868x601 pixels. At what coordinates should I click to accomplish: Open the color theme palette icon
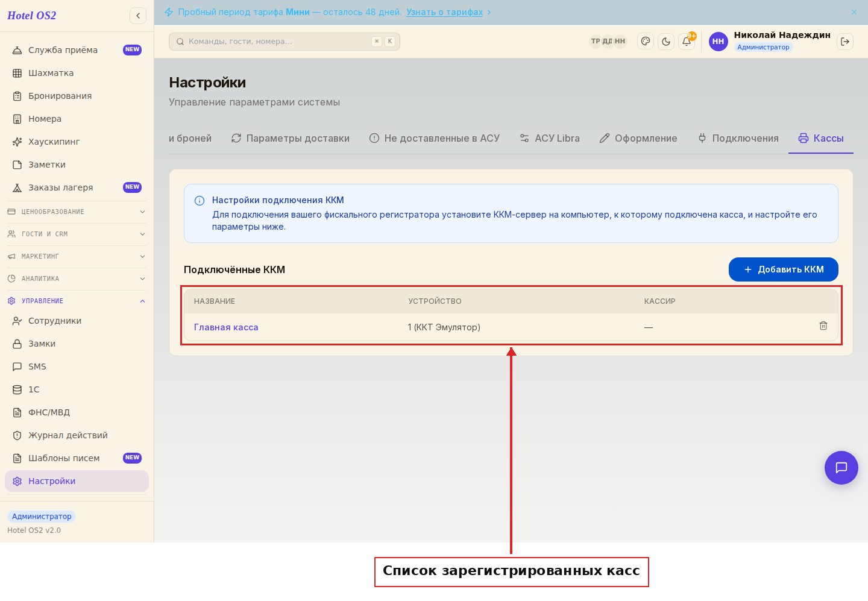[646, 42]
